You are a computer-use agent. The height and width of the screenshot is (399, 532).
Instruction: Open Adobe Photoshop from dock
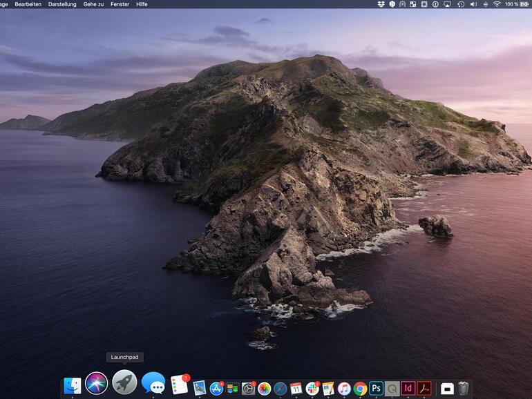[x=376, y=389]
